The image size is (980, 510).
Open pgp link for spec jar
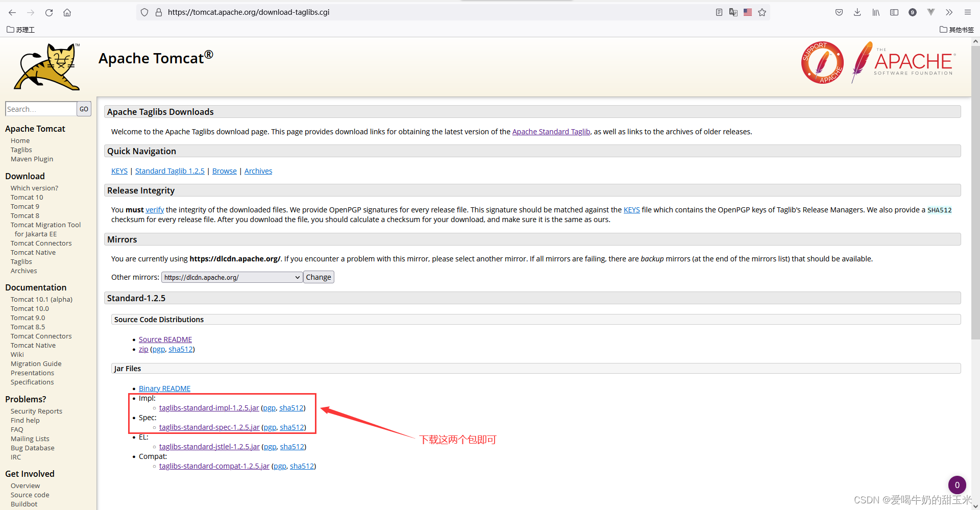coord(270,427)
